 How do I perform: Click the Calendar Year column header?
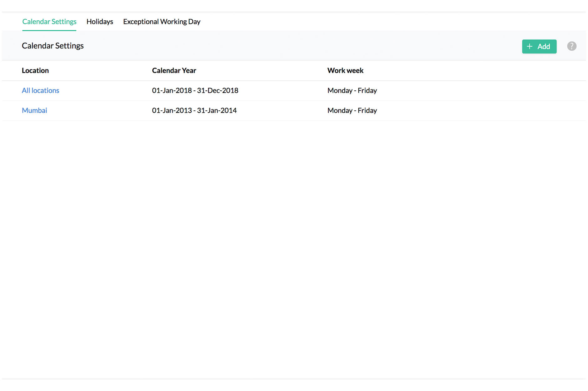[174, 70]
